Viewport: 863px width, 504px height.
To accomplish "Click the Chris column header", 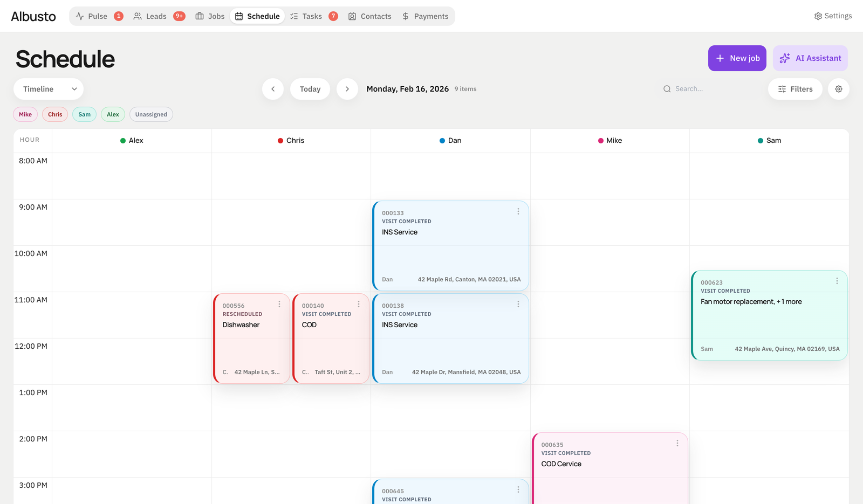I will click(291, 141).
